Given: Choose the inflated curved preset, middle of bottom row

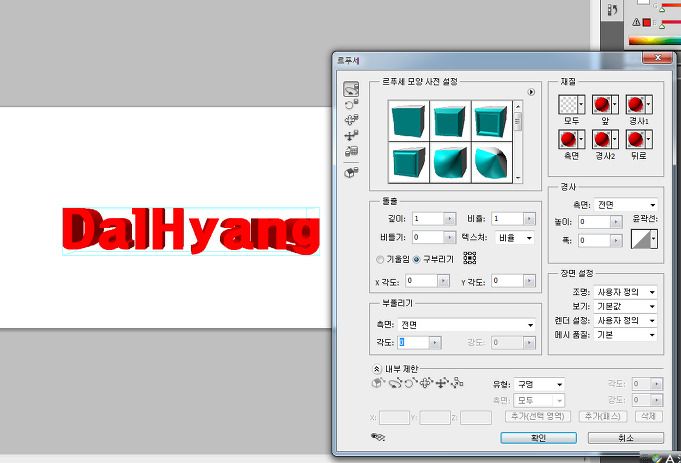Looking at the screenshot, I should coord(450,162).
